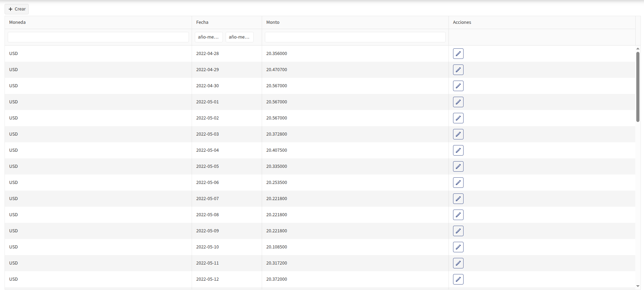Screen dimensions: 644x294
Task: Edit the USD rate for 2022-05-03
Action: click(x=458, y=134)
